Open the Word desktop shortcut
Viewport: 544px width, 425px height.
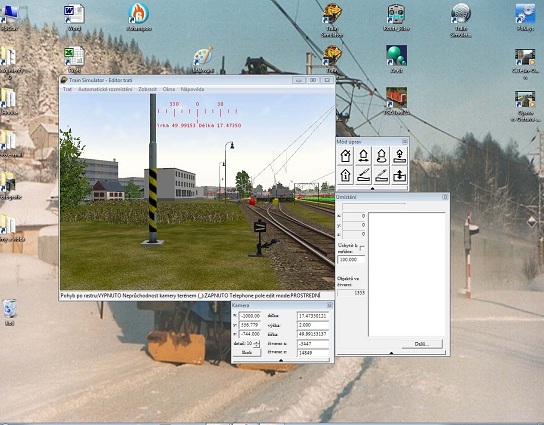[x=74, y=17]
